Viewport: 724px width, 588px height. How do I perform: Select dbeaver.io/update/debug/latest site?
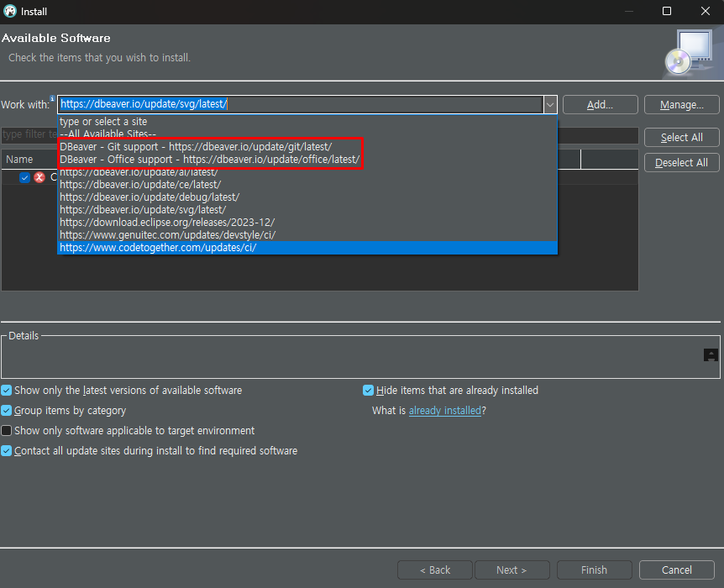[307, 197]
